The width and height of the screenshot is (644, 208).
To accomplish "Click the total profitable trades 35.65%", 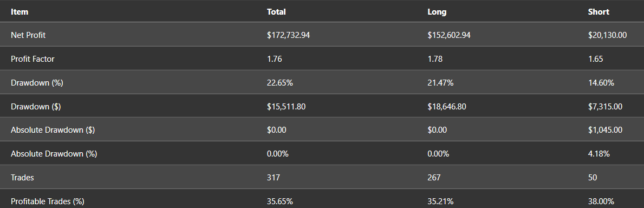I will tap(279, 202).
